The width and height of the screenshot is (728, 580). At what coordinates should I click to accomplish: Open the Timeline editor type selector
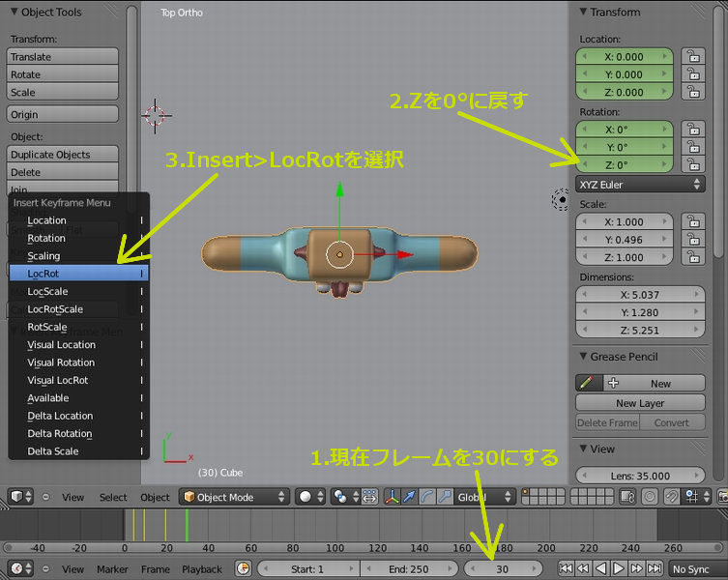(21, 568)
